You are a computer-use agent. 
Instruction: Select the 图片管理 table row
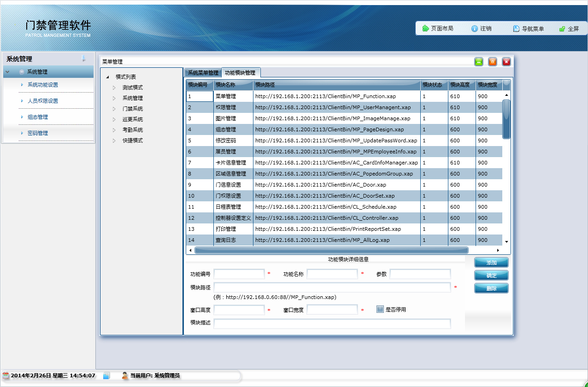point(344,118)
